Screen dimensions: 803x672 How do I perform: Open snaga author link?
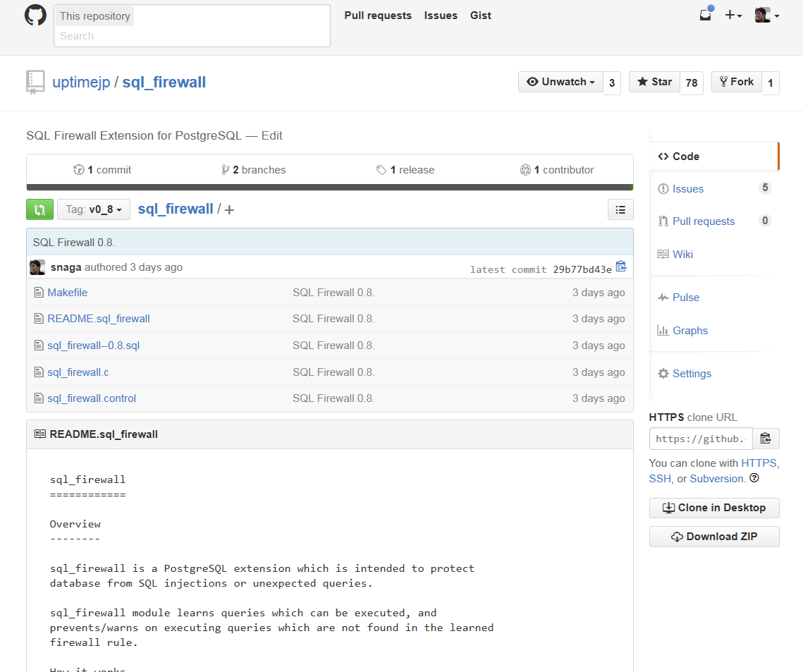click(x=66, y=267)
